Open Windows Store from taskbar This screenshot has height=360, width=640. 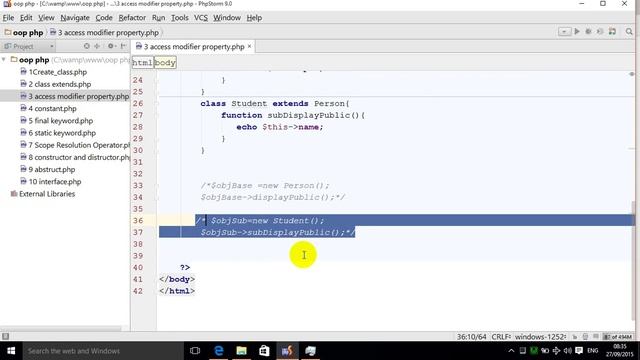(264, 351)
